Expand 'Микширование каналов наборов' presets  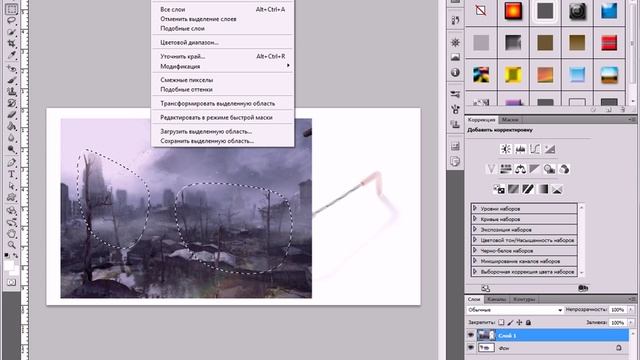pos(475,261)
